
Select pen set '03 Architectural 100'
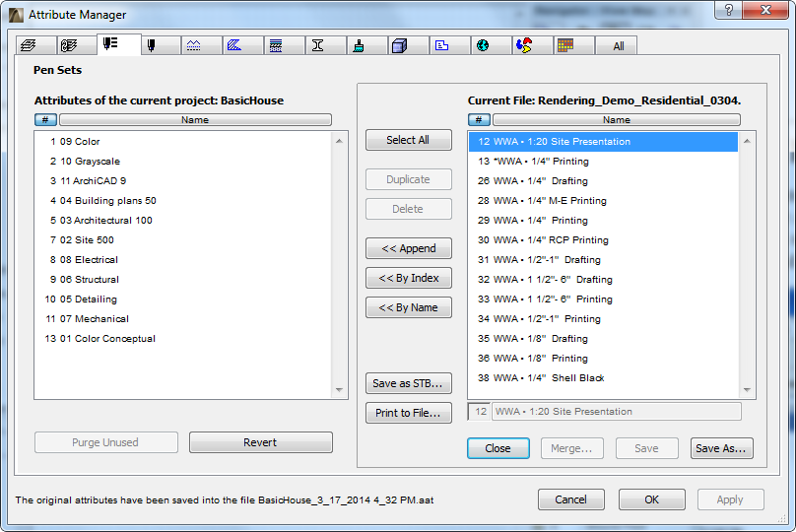click(183, 221)
